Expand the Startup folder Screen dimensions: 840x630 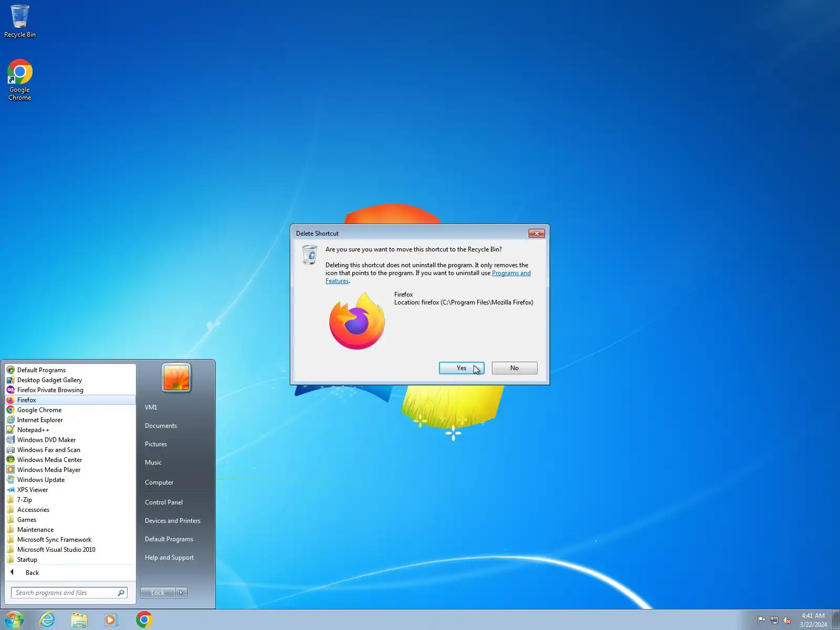[x=70, y=560]
